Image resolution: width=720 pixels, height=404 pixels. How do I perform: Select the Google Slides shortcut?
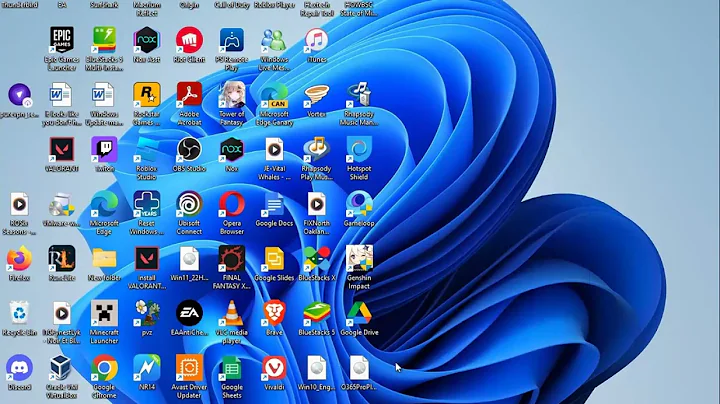point(274,258)
